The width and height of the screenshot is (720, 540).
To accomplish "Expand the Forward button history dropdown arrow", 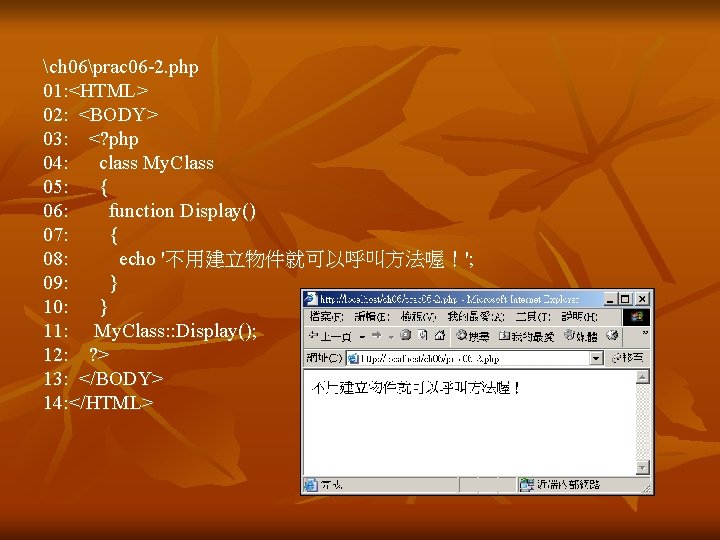I will click(x=391, y=337).
